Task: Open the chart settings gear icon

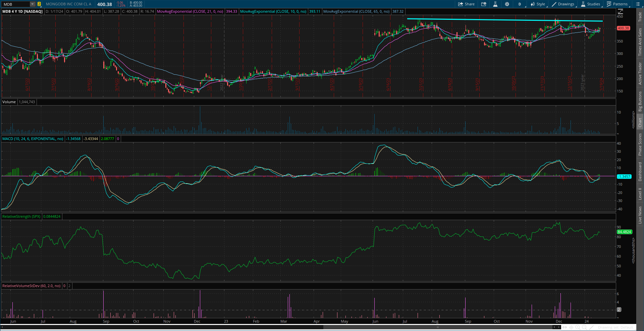Action: 507,4
